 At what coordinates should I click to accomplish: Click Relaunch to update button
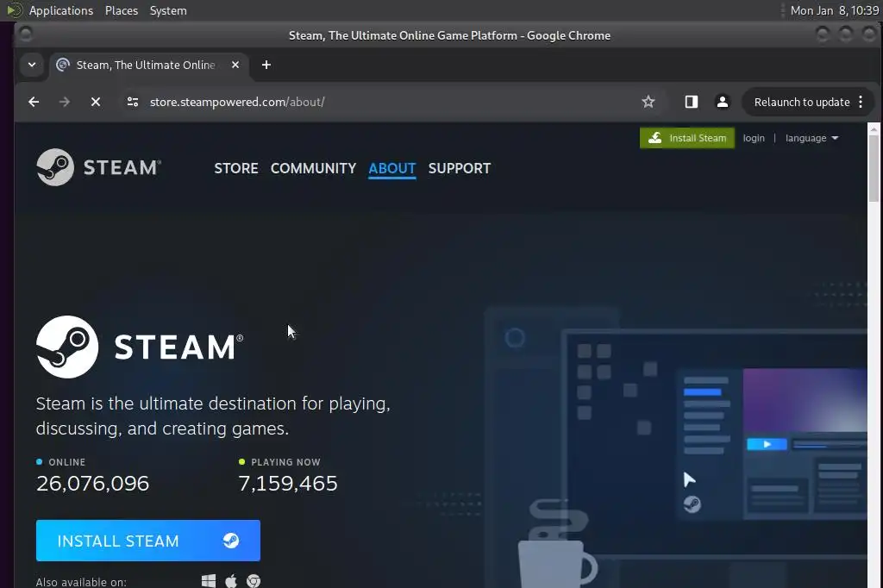[x=802, y=102]
